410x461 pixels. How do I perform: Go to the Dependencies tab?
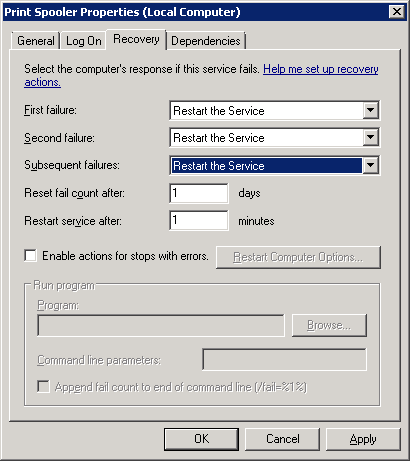[206, 41]
